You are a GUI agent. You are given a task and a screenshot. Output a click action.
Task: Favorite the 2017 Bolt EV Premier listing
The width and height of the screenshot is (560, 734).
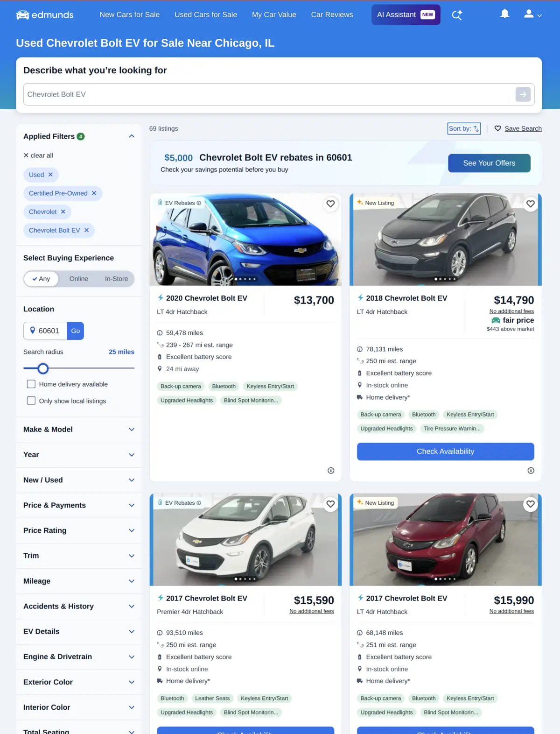click(x=330, y=504)
